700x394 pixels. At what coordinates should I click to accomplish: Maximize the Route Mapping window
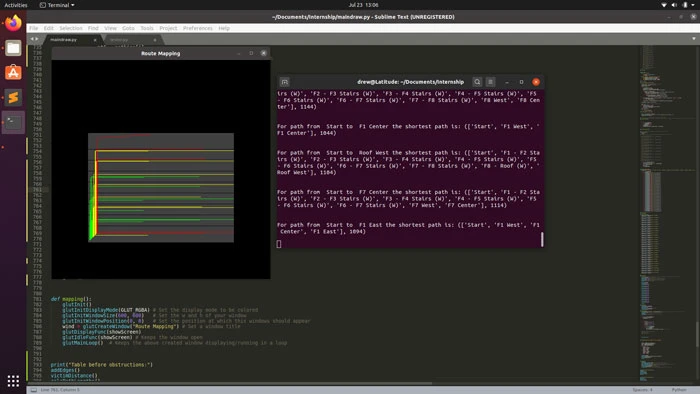click(251, 53)
